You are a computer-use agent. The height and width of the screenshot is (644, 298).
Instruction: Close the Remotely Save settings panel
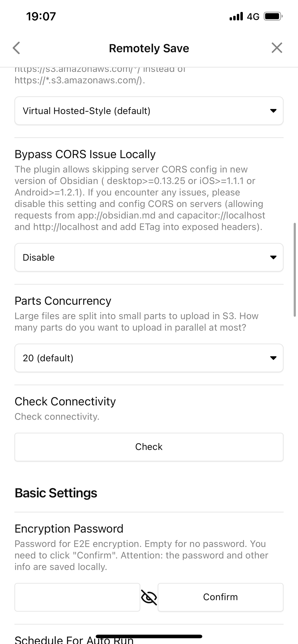click(276, 48)
